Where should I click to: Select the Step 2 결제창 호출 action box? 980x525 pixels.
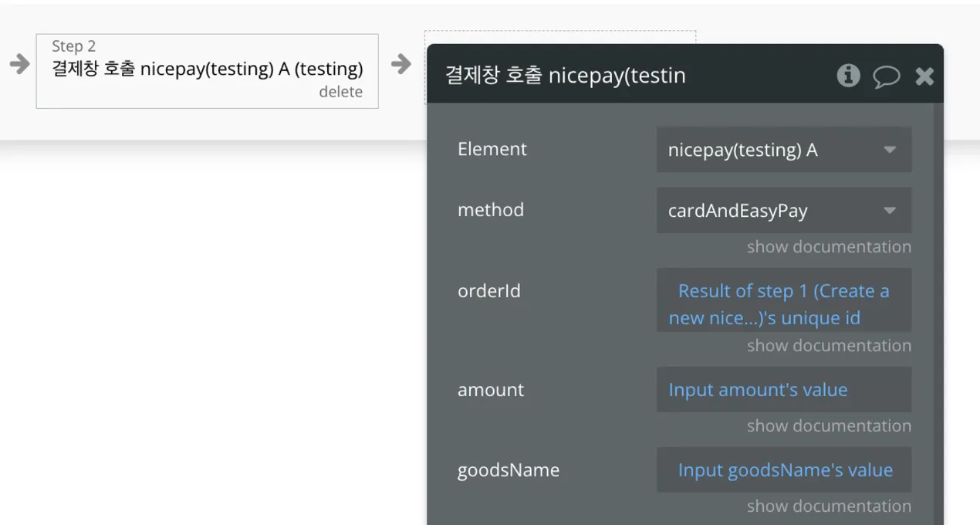[x=207, y=69]
